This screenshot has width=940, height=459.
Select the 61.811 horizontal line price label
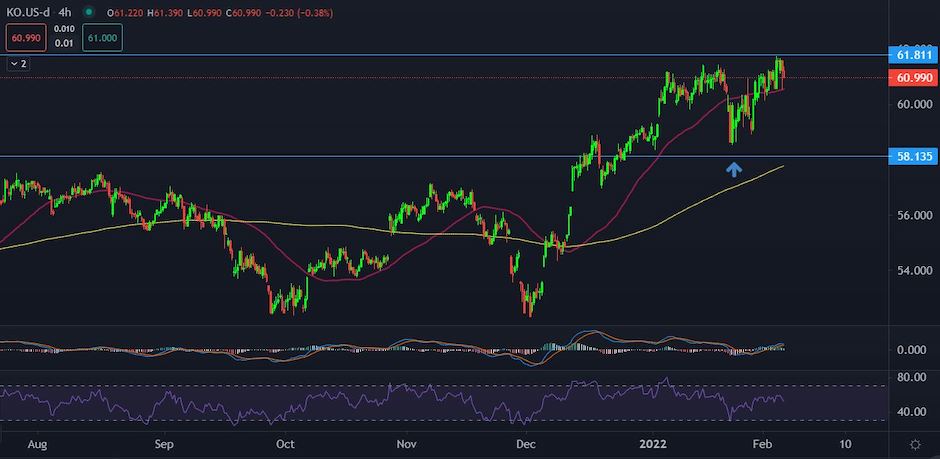[910, 55]
